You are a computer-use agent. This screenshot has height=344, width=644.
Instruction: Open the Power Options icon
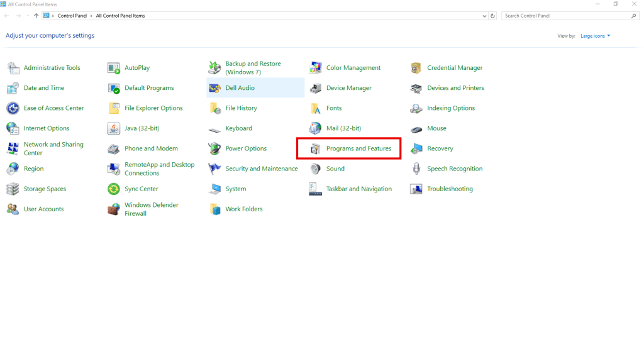click(214, 149)
